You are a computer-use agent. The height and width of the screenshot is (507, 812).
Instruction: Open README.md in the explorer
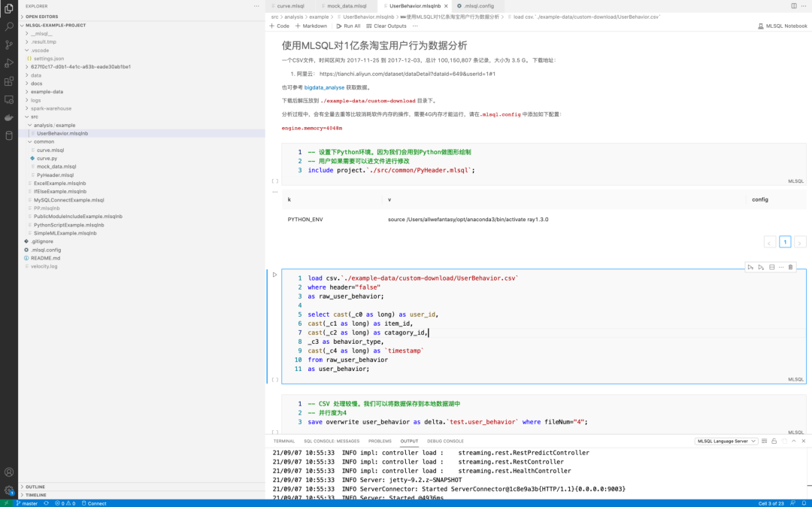(x=46, y=258)
